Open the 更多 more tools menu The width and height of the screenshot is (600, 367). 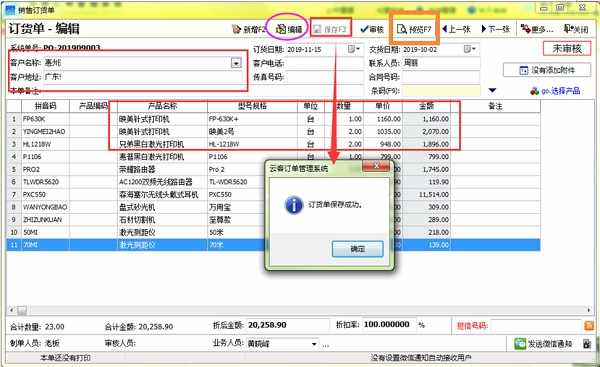[537, 29]
